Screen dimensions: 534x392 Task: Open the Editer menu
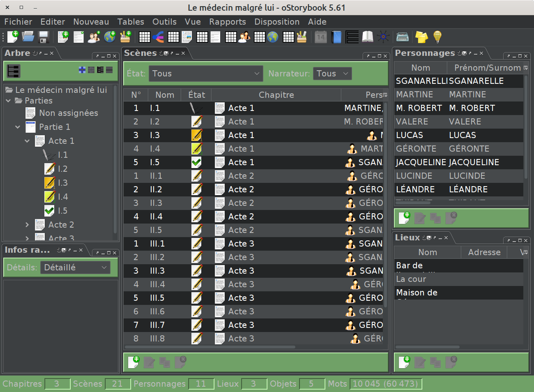[53, 22]
